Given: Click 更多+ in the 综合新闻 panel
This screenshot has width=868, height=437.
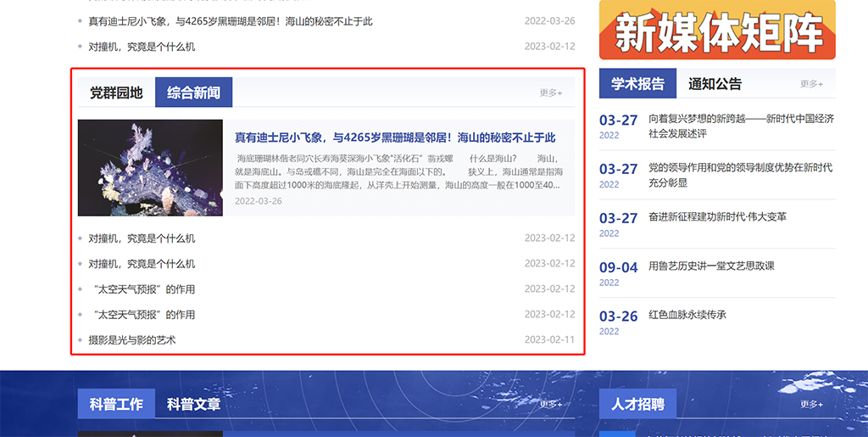Looking at the screenshot, I should tap(551, 92).
